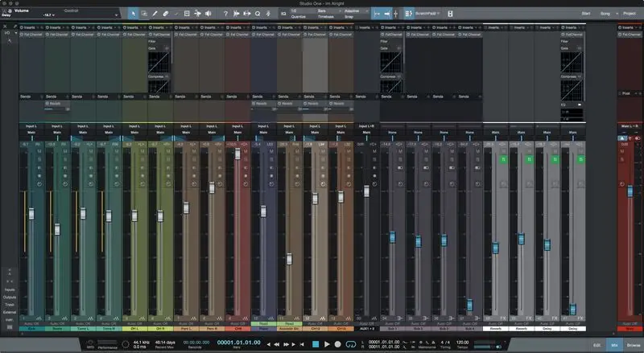This screenshot has width=644, height=353.
Task: Click the Start page button
Action: click(x=585, y=14)
